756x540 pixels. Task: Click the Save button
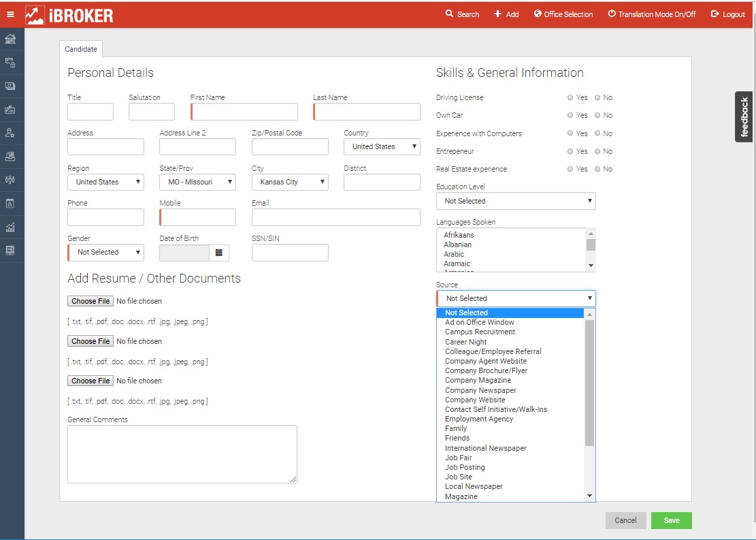pos(671,520)
